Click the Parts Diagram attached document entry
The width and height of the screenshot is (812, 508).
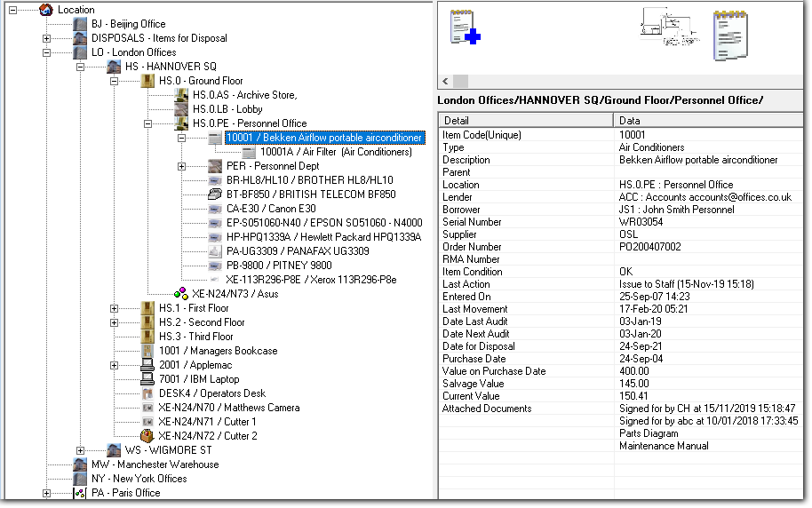pyautogui.click(x=649, y=433)
